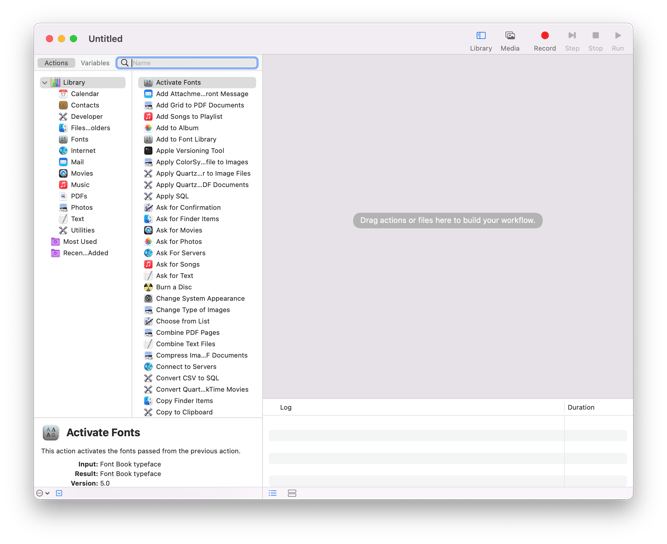
Task: Select the Utilities category in Library
Action: 83,230
